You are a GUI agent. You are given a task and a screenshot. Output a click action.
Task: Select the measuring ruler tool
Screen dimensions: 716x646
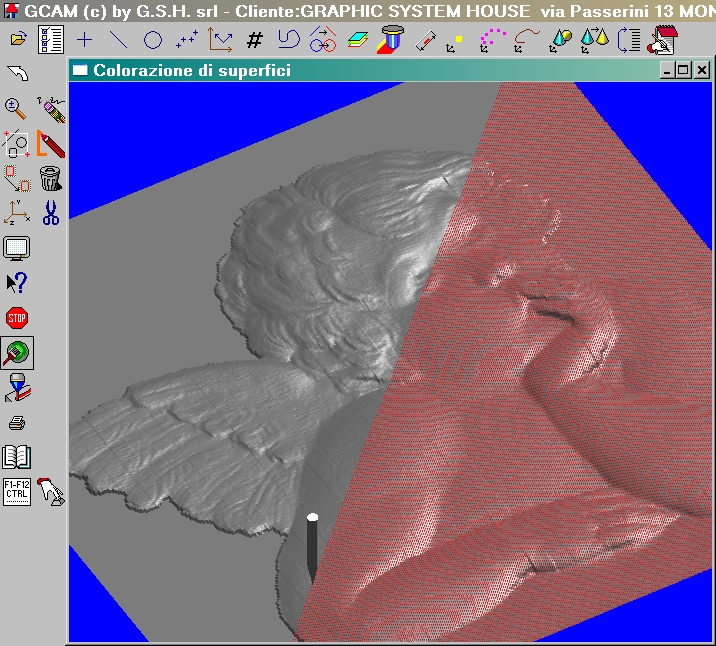425,40
